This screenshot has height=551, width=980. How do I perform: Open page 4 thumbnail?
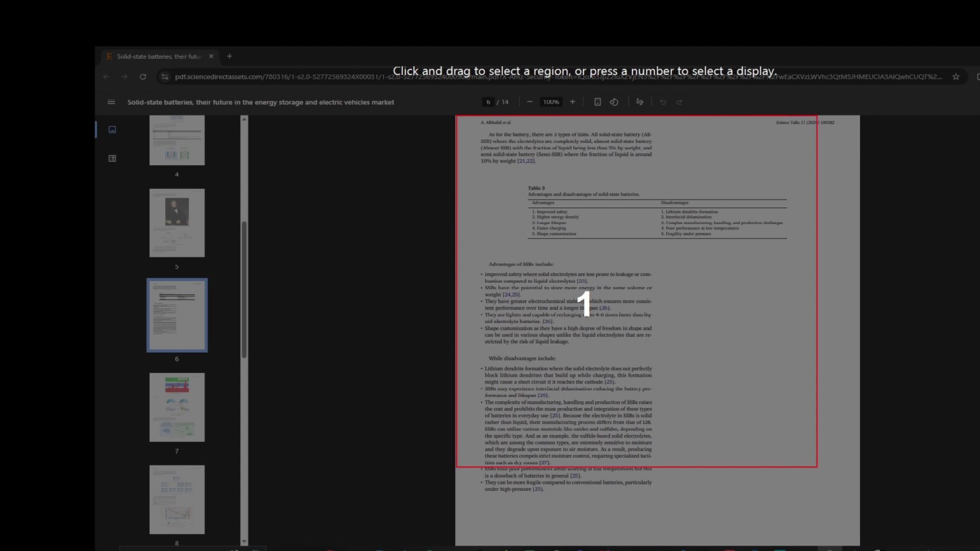click(177, 140)
